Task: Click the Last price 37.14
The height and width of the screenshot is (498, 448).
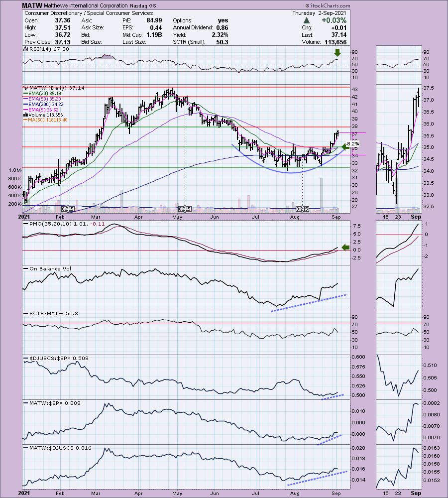Action: point(338,35)
